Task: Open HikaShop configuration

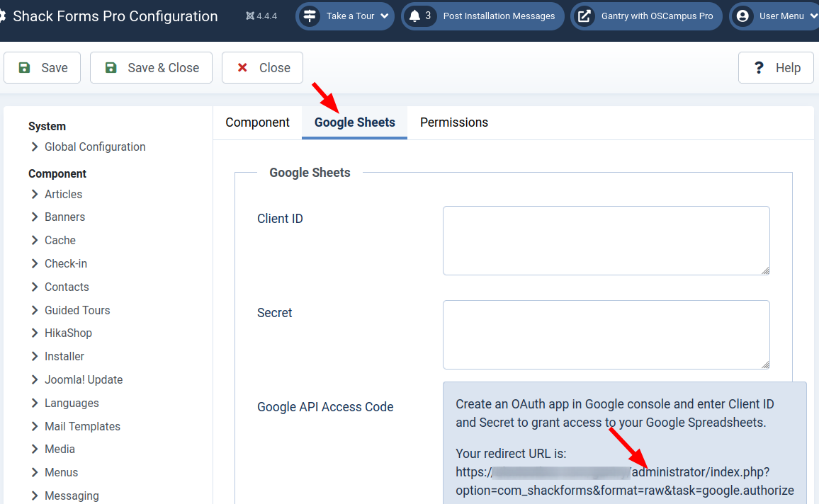Action: click(x=69, y=333)
